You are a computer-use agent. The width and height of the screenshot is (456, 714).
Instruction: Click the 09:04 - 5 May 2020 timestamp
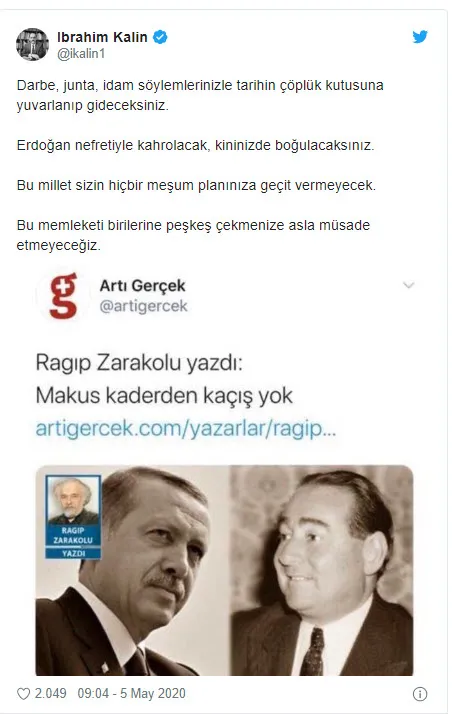point(132,694)
